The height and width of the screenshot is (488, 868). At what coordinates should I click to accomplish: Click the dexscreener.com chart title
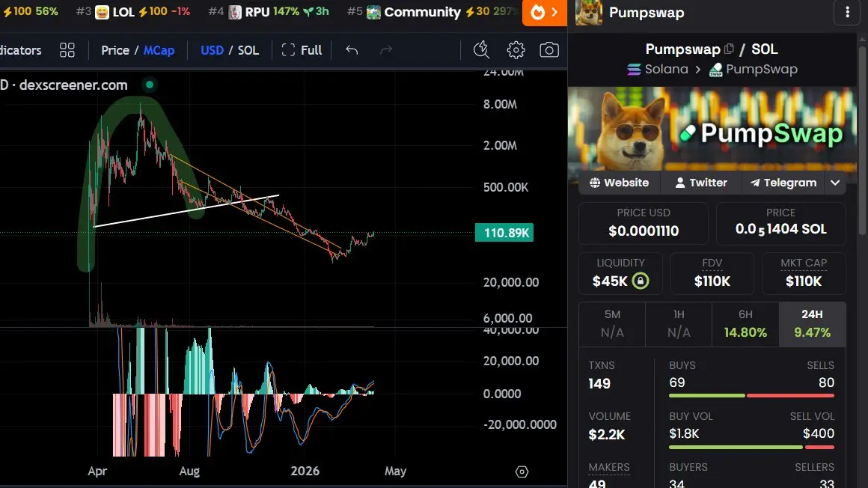[x=73, y=85]
